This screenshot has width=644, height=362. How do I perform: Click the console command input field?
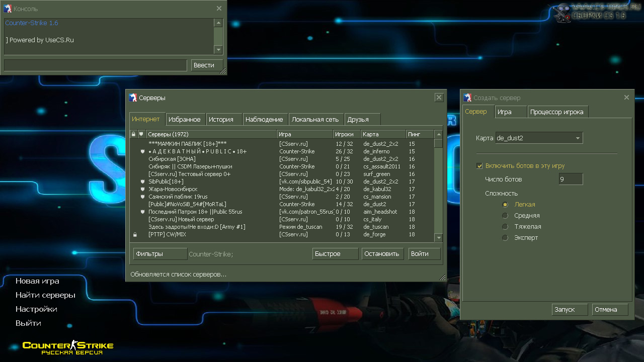tap(96, 65)
